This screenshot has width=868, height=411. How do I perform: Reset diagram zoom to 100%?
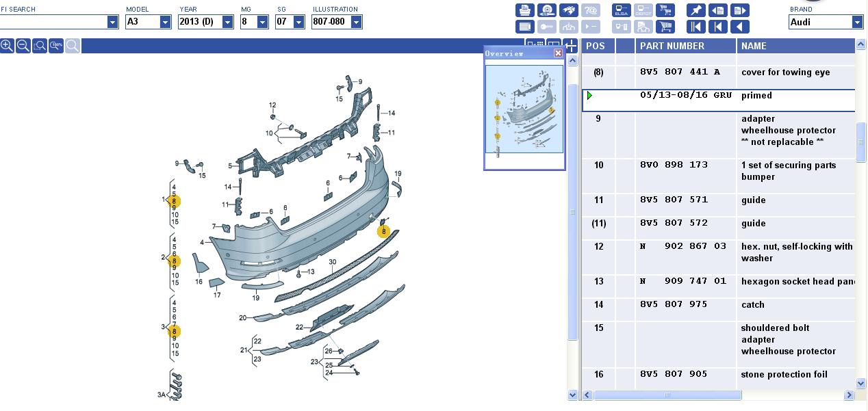tap(56, 46)
